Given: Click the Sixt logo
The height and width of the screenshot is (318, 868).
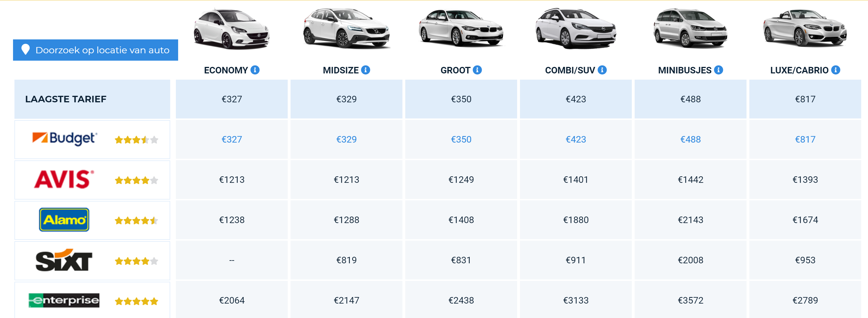Looking at the screenshot, I should (x=64, y=260).
